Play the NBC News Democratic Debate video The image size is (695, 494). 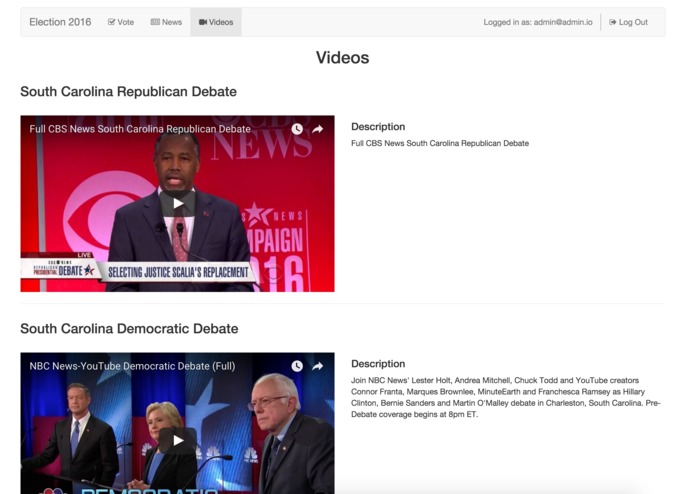pyautogui.click(x=178, y=440)
